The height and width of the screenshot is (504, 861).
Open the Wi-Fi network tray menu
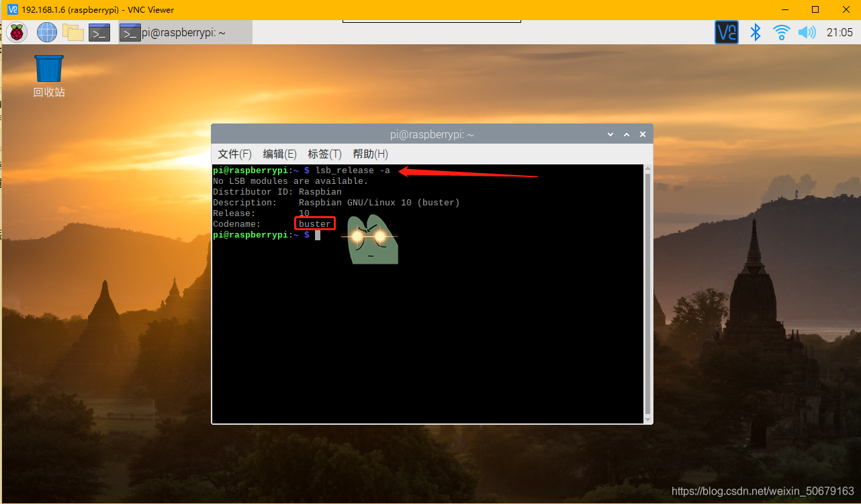tap(781, 32)
